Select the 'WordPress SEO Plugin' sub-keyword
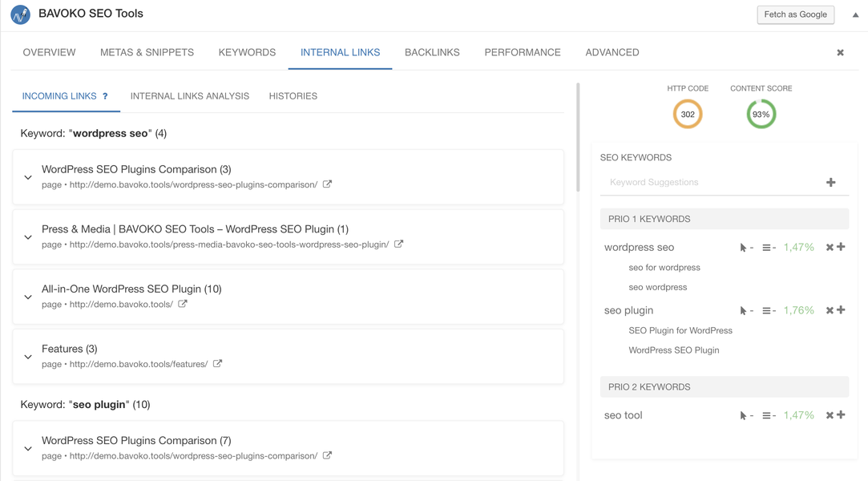The width and height of the screenshot is (868, 481). [x=674, y=350]
